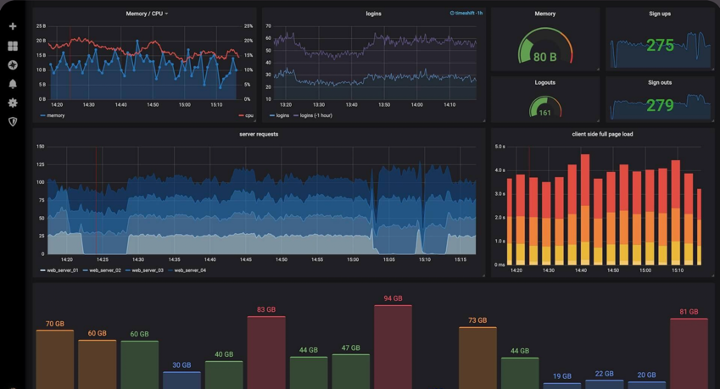Open Explore compass icon in sidebar
Screen dimensions: 720x390
(x=13, y=65)
